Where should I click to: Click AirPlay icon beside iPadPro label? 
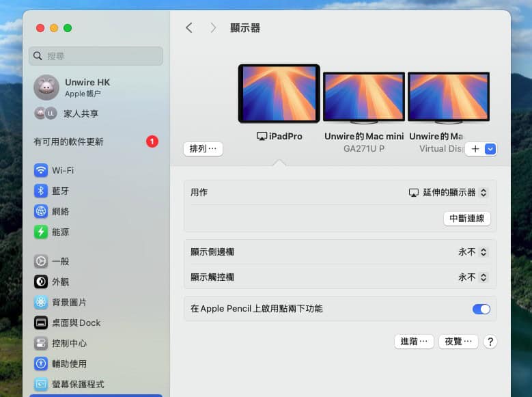pyautogui.click(x=262, y=136)
